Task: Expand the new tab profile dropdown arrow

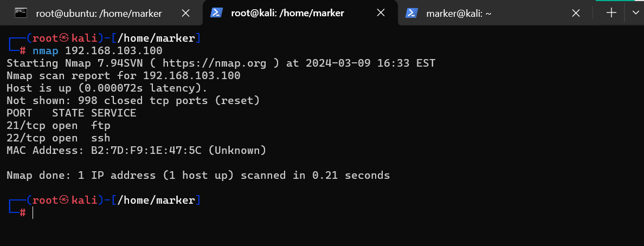Action: coord(635,13)
